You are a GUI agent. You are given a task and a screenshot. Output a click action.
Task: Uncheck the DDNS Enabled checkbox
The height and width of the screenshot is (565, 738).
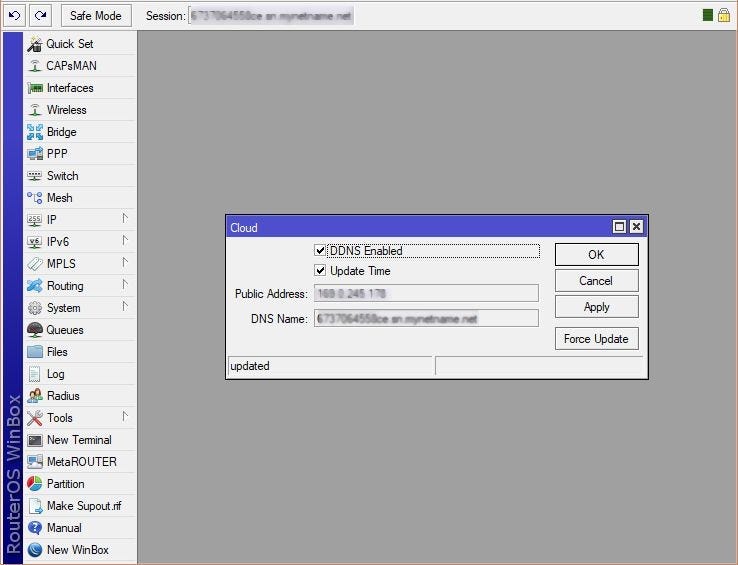(320, 250)
